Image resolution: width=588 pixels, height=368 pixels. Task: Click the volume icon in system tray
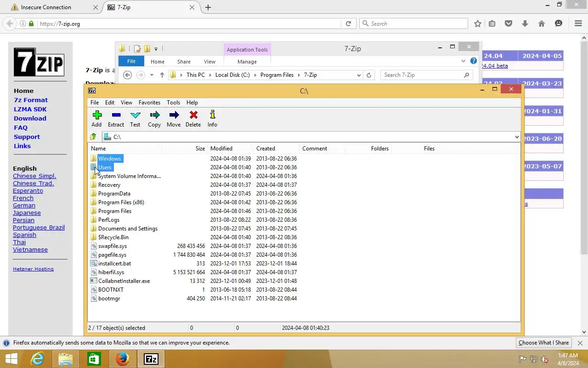545,359
